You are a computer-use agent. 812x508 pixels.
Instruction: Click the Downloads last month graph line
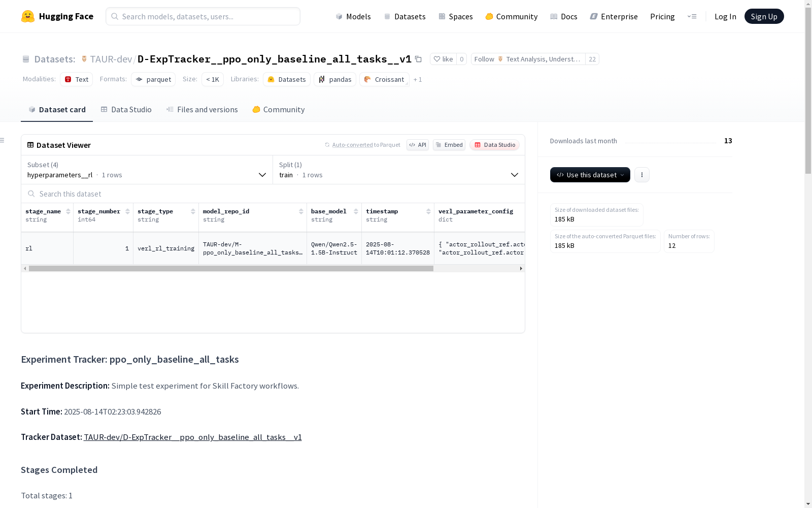670,142
